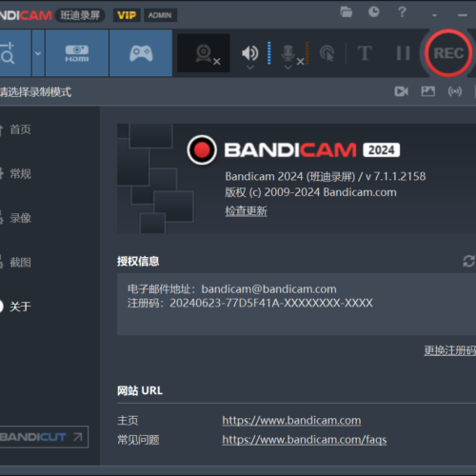Open the 常规 general settings tab
The image size is (476, 476).
coord(20,174)
